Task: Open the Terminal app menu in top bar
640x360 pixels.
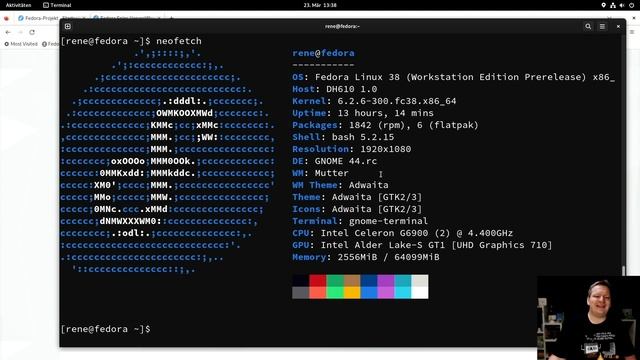Action: [x=57, y=5]
